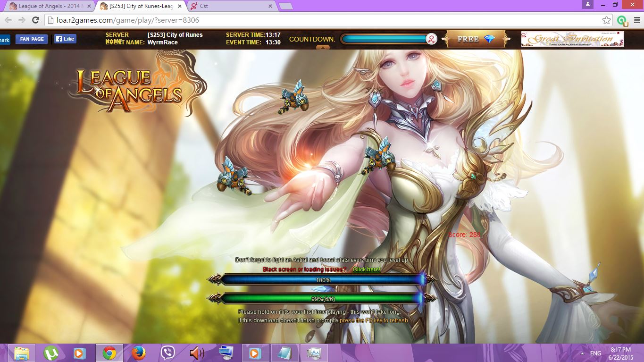Click the speaker volume icon in taskbar
Viewport: 644px width, 362px height.
(x=197, y=353)
